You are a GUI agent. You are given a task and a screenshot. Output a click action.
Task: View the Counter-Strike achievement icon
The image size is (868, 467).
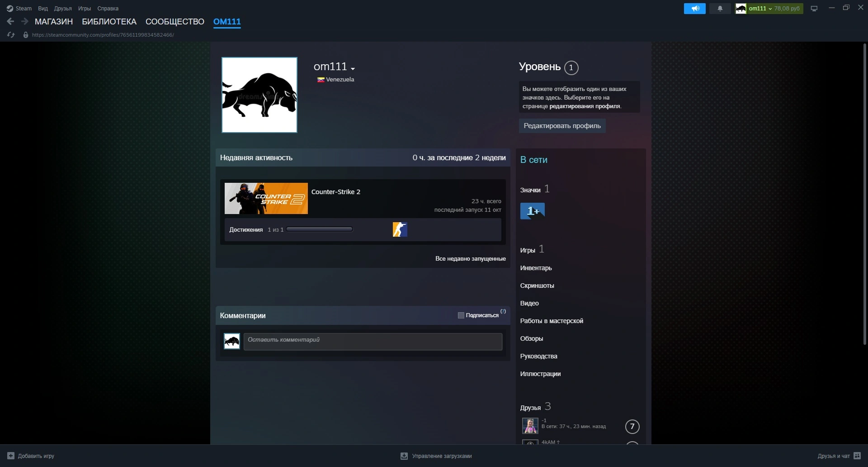400,229
